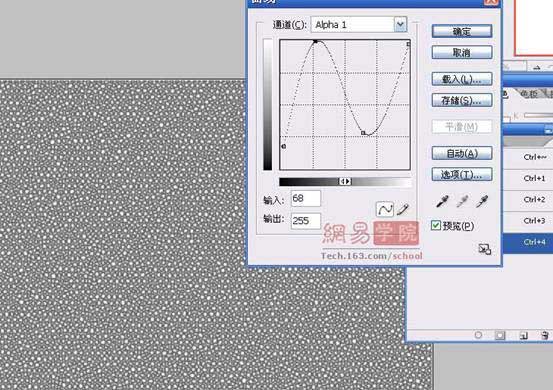The width and height of the screenshot is (553, 390).
Task: Click the curves dialog expand-size icon
Action: click(x=485, y=249)
